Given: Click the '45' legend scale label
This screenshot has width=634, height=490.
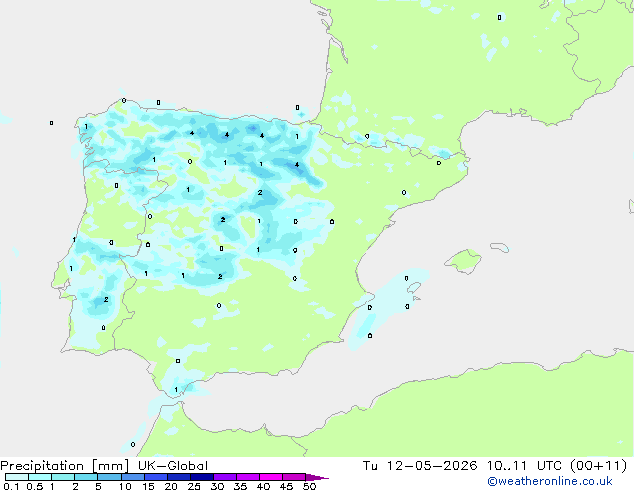Looking at the screenshot, I should pyautogui.click(x=286, y=486).
